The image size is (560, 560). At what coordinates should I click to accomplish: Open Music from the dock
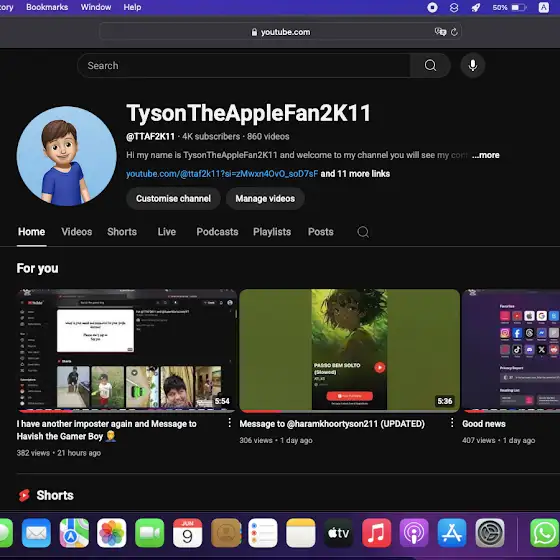tap(376, 533)
